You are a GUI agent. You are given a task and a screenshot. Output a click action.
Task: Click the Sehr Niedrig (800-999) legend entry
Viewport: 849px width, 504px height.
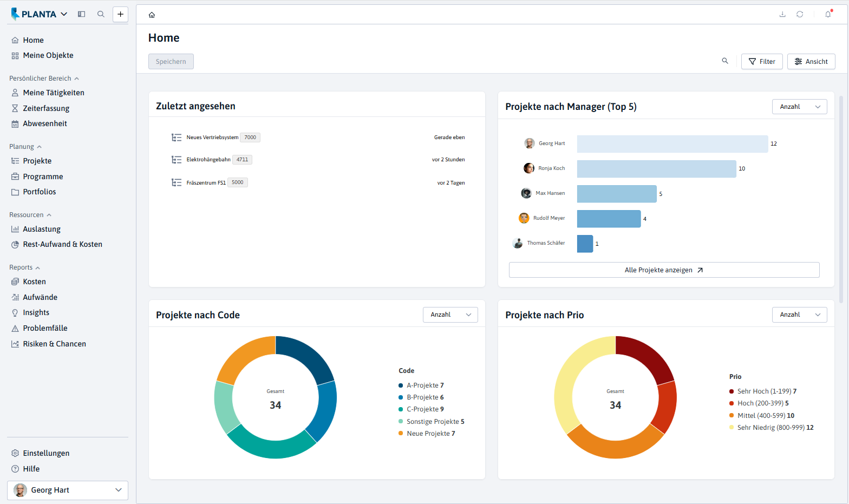(x=771, y=428)
